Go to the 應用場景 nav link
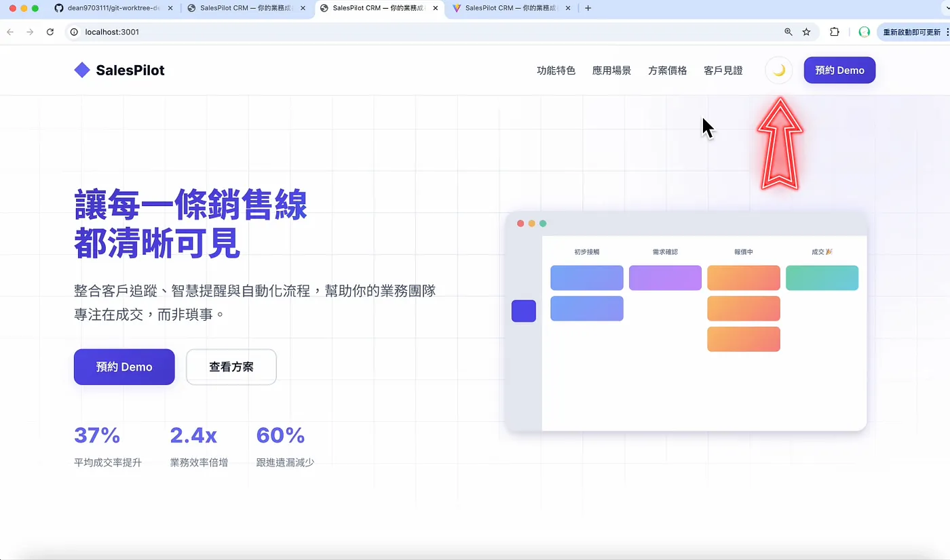The height and width of the screenshot is (560, 950). (611, 71)
